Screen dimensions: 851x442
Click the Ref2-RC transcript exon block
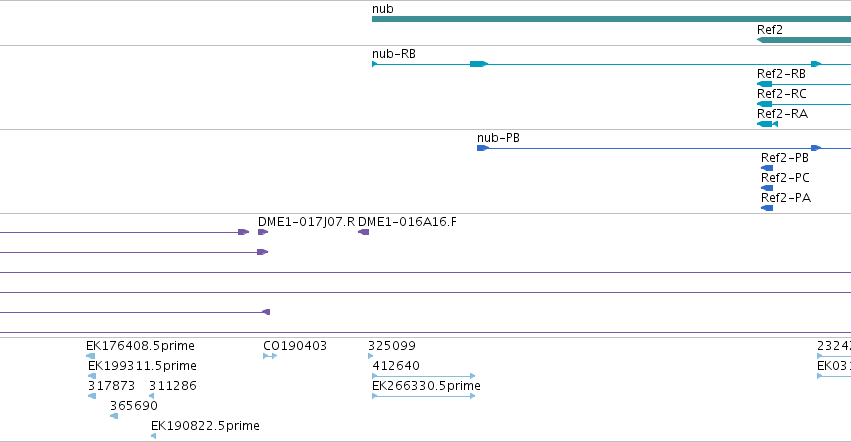pyautogui.click(x=764, y=104)
